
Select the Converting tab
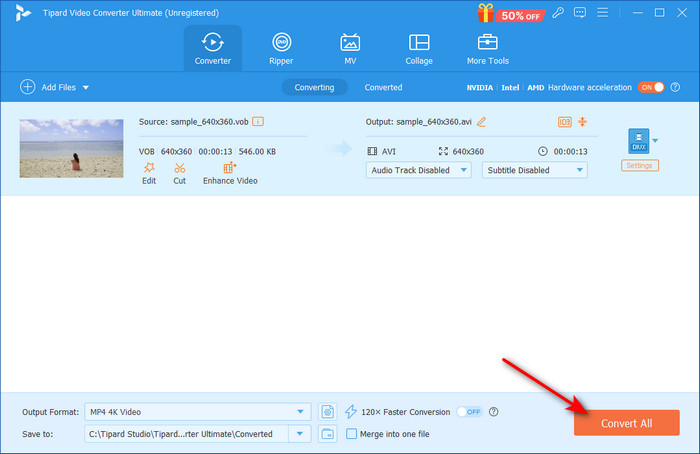coord(314,87)
